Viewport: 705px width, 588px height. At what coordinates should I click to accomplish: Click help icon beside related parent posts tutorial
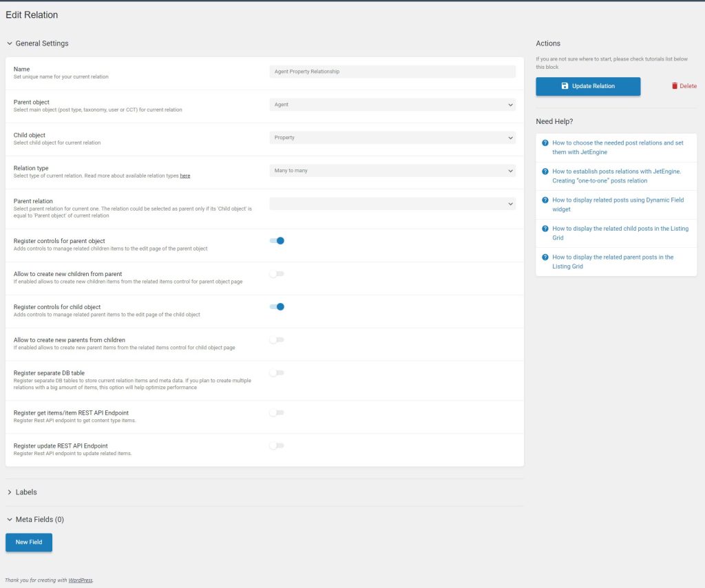pyautogui.click(x=545, y=257)
